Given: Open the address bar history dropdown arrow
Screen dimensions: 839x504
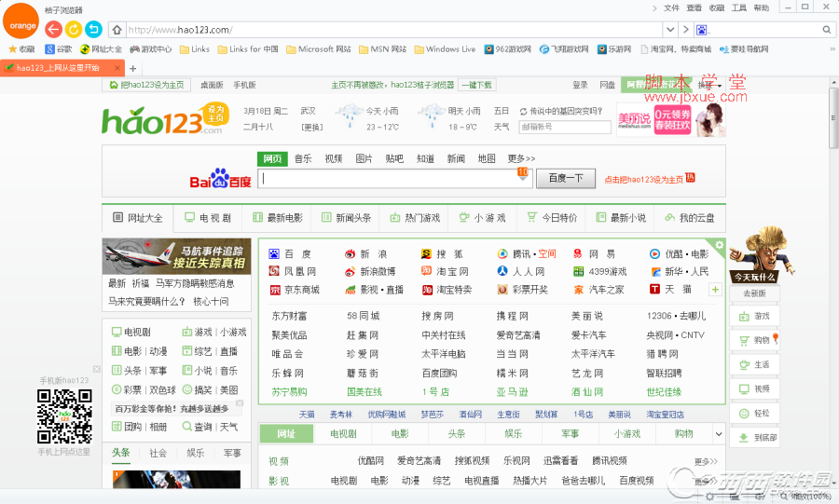Looking at the screenshot, I should pyautogui.click(x=670, y=30).
